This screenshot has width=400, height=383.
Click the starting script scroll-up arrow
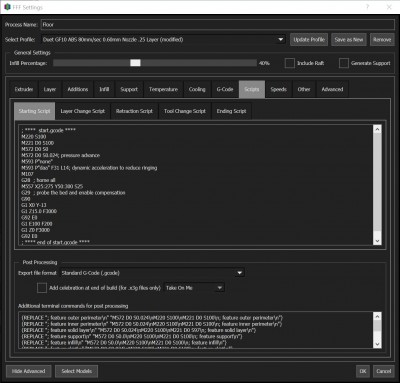pyautogui.click(x=377, y=129)
